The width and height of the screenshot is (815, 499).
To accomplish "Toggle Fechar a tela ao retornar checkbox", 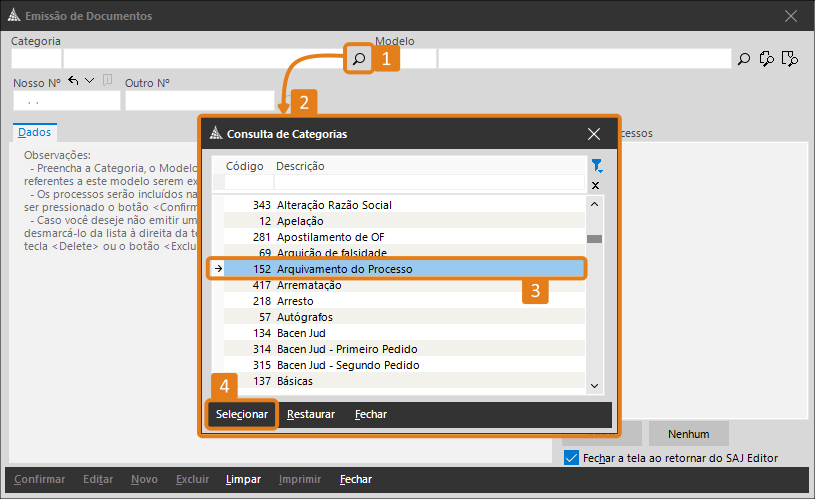I will pos(571,458).
